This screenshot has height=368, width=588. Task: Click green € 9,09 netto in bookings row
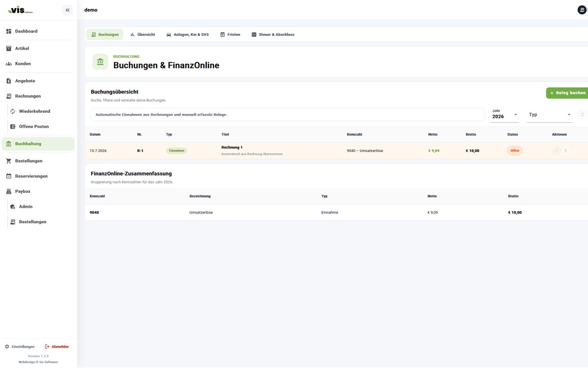click(434, 151)
